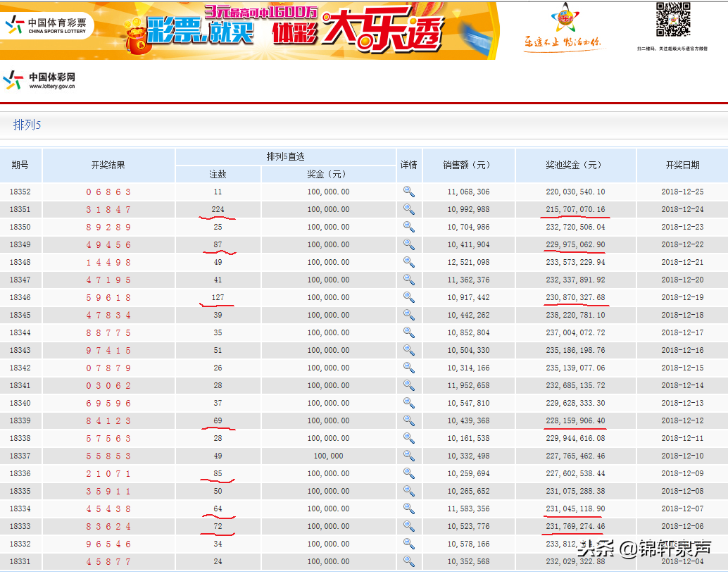
Task: Select winning numbers 0 6 8 6 3
Action: tap(108, 192)
